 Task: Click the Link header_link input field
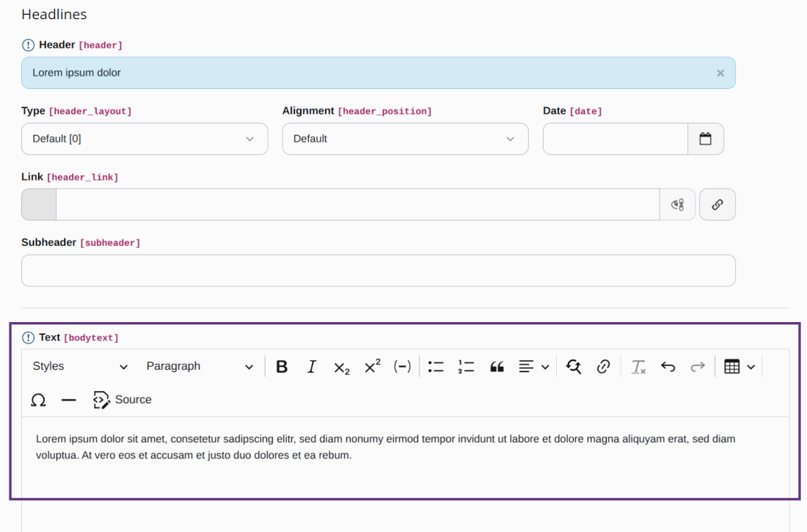(358, 205)
